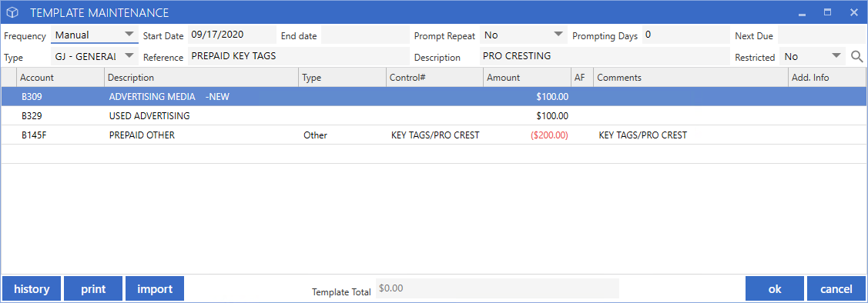Open the Frequency dropdown showing Manual
The image size is (868, 303).
(x=94, y=35)
